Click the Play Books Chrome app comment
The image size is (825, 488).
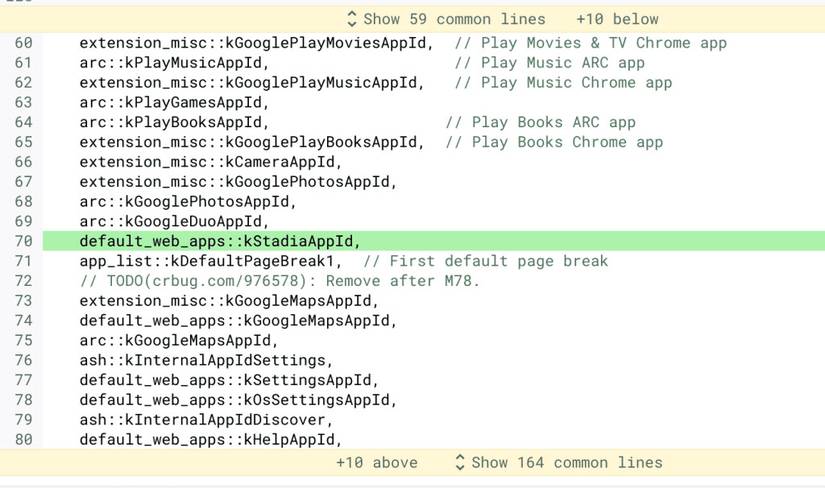coord(554,142)
